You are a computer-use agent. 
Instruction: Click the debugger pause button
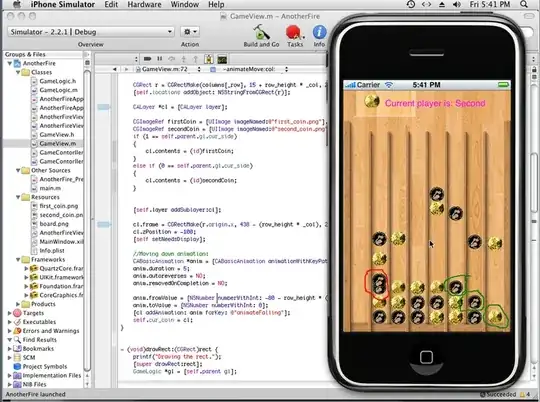coord(159,59)
